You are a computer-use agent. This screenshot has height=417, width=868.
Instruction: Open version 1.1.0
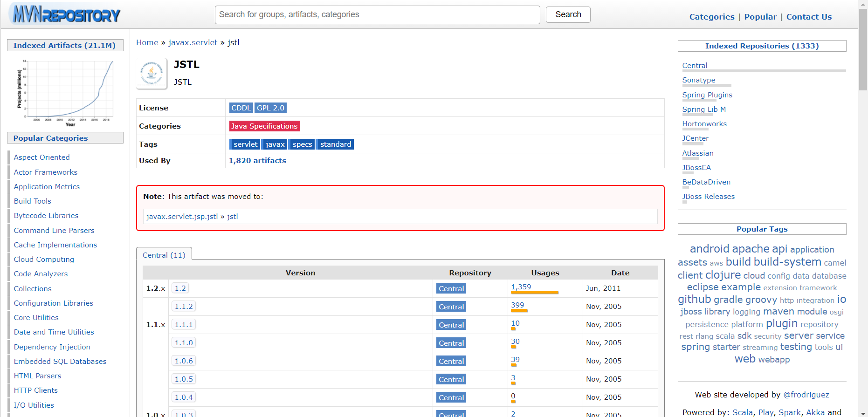(184, 342)
